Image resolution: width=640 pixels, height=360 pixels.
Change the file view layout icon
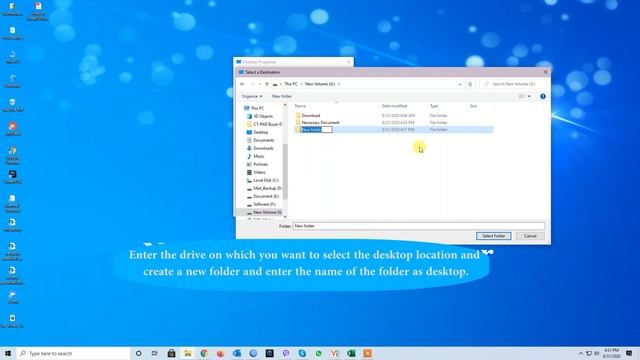tap(522, 96)
